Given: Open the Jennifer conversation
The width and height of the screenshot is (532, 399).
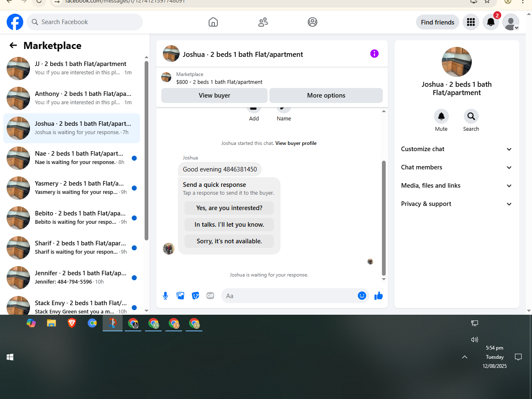Looking at the screenshot, I should 71,278.
